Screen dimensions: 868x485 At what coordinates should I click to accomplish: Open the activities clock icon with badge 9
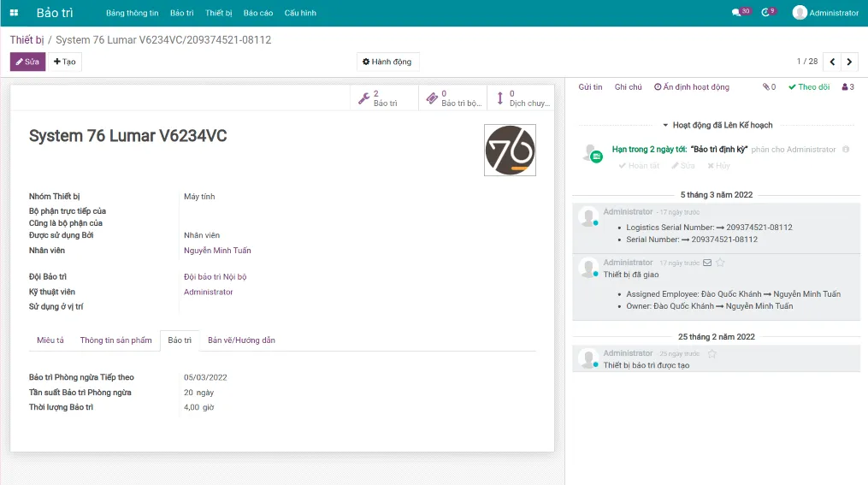[x=768, y=12]
